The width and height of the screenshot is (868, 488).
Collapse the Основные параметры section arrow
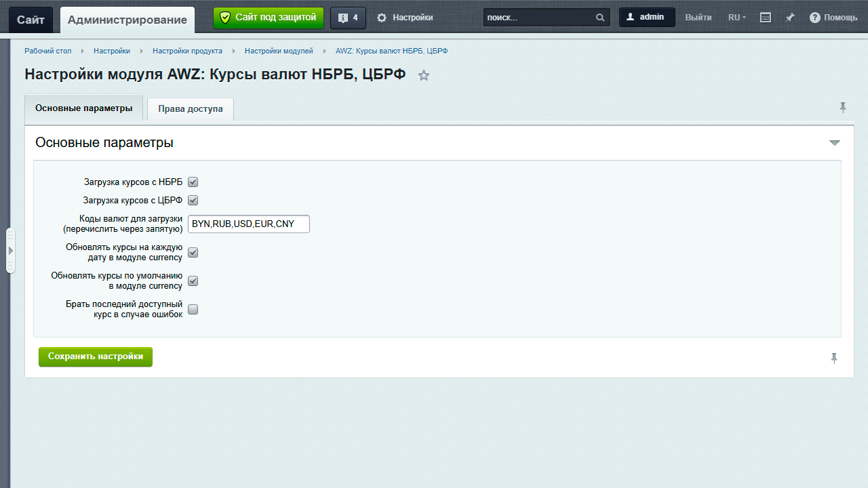pos(835,143)
